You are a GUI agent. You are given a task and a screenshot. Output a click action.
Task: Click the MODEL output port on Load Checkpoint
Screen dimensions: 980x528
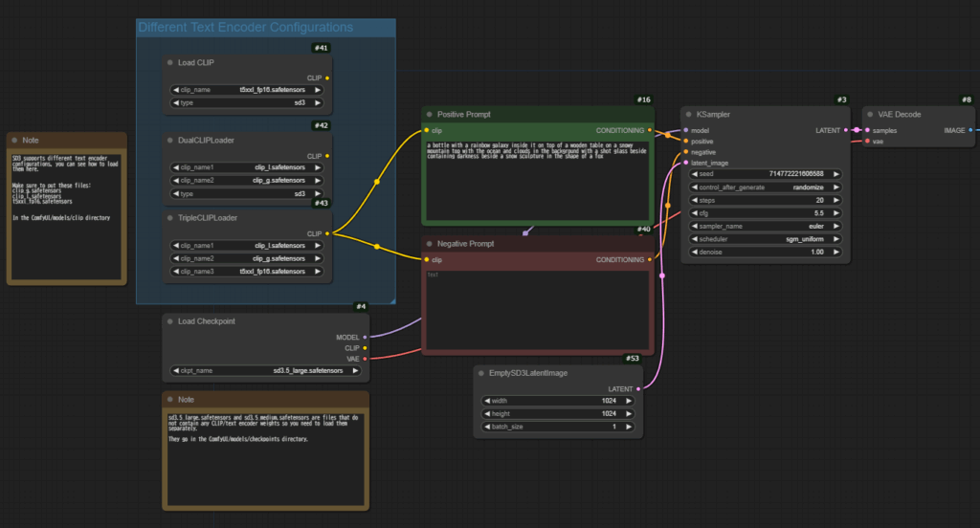click(x=365, y=338)
